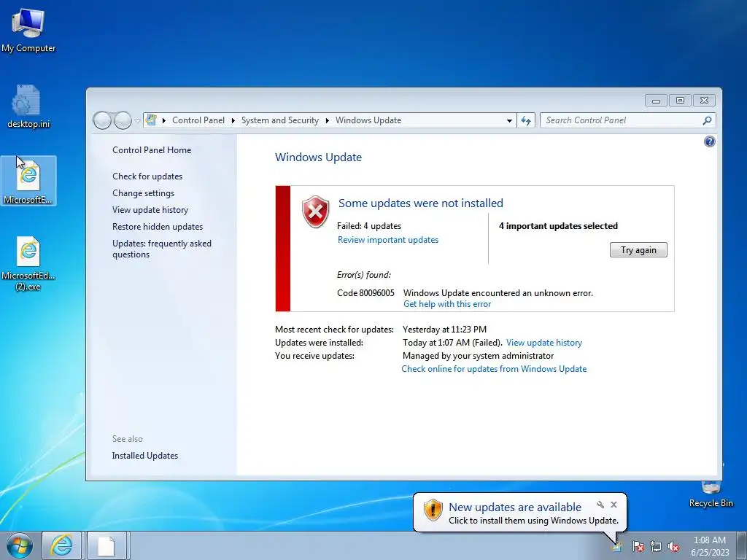
Task: Launch Internet Explorer from the taskbar
Action: tap(61, 545)
